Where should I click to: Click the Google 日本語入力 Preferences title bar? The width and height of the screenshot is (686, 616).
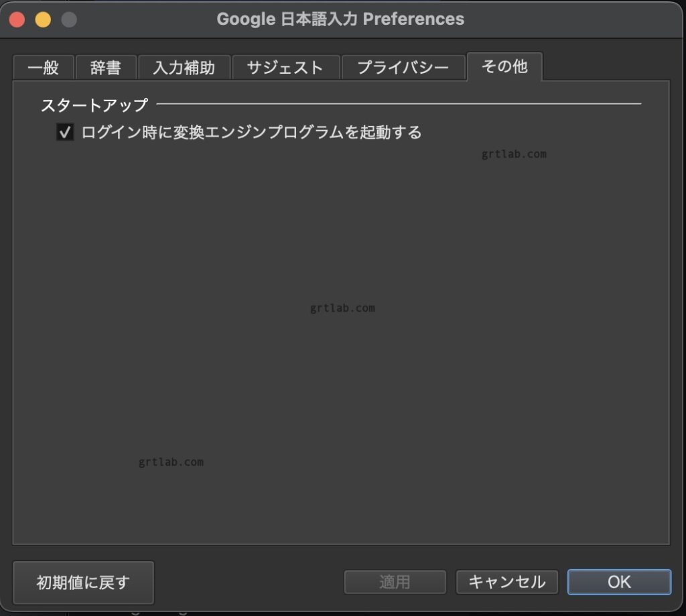[340, 19]
